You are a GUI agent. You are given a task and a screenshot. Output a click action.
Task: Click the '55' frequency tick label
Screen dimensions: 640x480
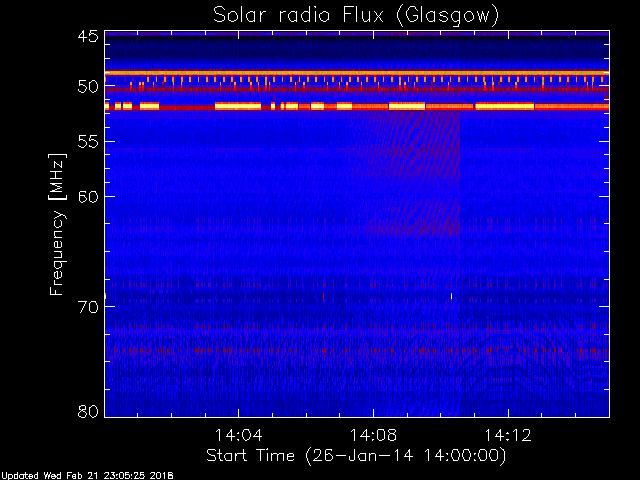pyautogui.click(x=88, y=142)
